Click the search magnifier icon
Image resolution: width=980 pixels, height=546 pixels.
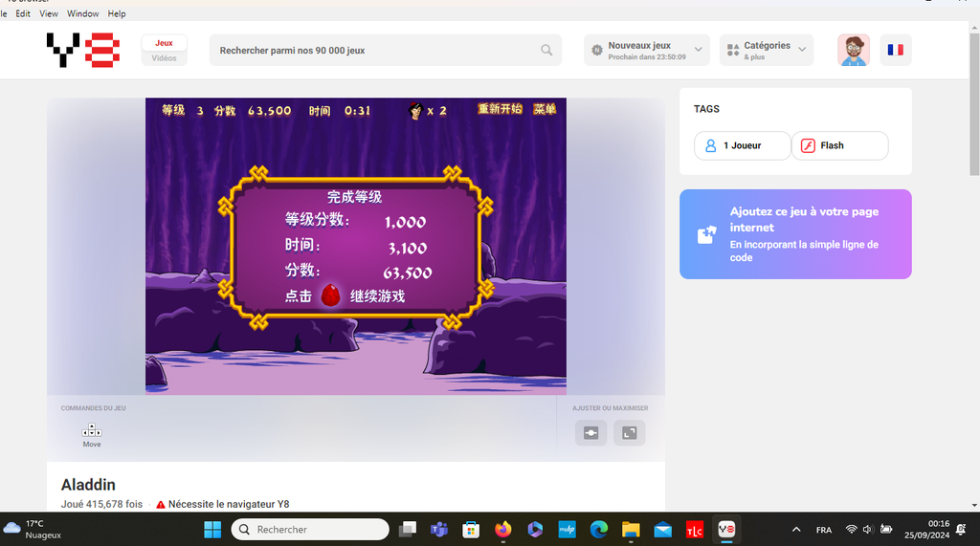[x=546, y=51]
